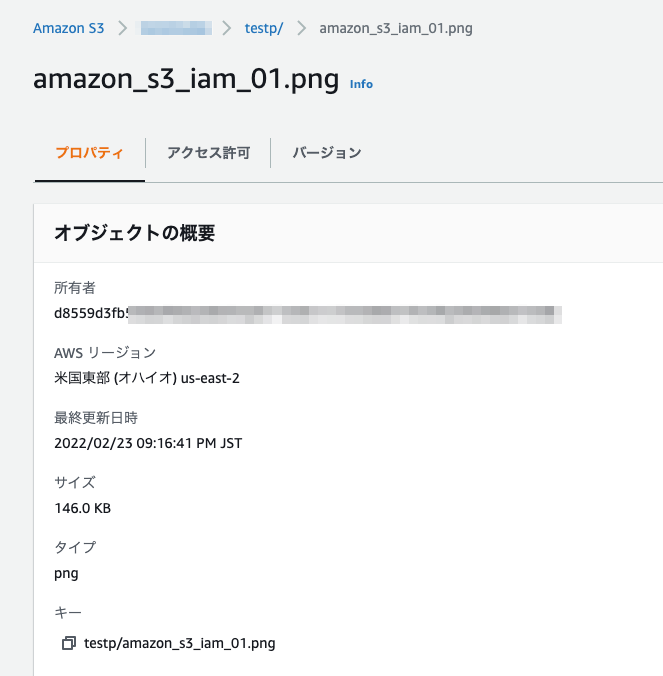Click the オブジェクトの概要 section header

click(x=134, y=233)
